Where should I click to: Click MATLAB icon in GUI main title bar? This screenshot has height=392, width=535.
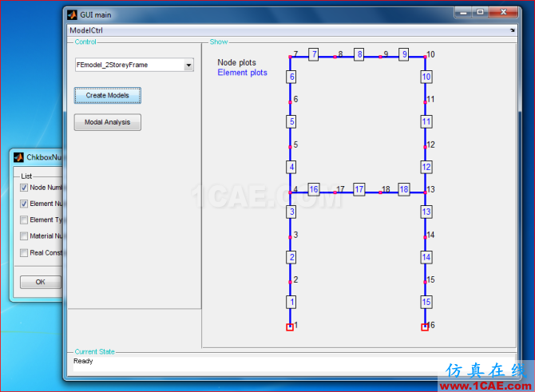(73, 15)
